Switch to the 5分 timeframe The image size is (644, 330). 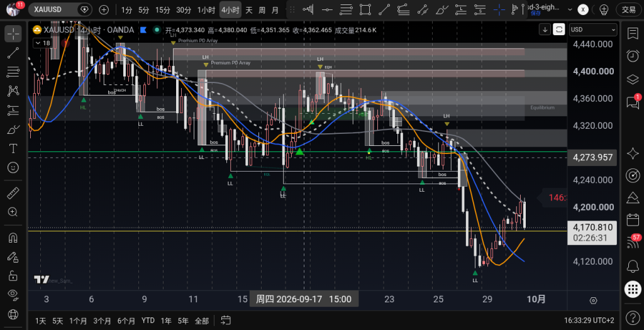[x=144, y=10]
